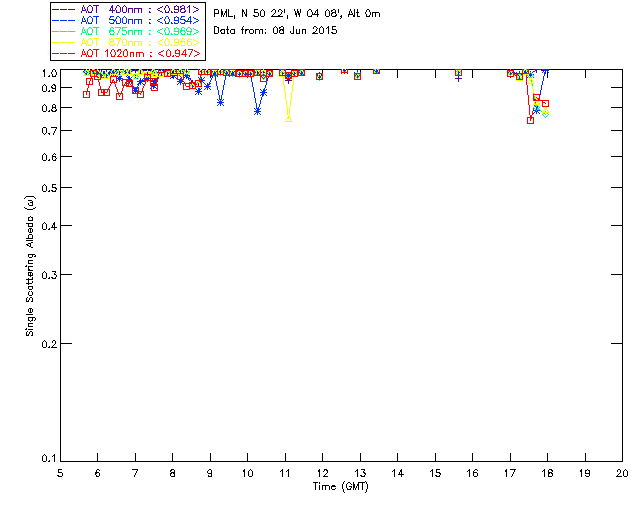The height and width of the screenshot is (512, 640).
Task: Click the x-axis tick label 8
Action: (x=173, y=473)
